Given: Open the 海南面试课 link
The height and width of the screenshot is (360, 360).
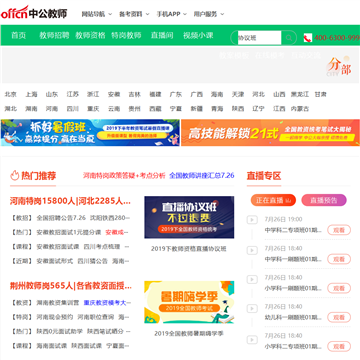Looking at the screenshot, I should (52, 346).
